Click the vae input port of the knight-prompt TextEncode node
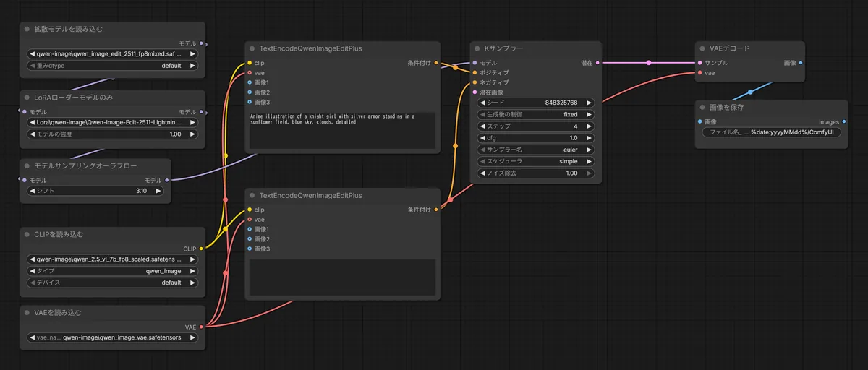Viewport: 868px width, 370px height. pos(250,72)
